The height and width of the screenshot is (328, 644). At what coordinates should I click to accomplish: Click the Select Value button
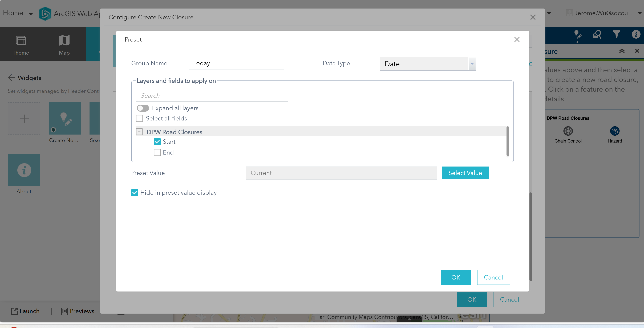point(465,173)
